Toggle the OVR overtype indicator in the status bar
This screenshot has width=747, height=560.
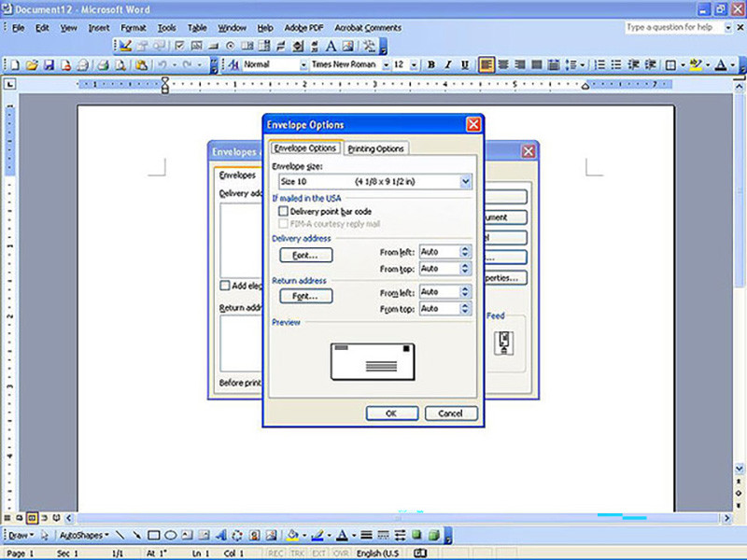[341, 553]
